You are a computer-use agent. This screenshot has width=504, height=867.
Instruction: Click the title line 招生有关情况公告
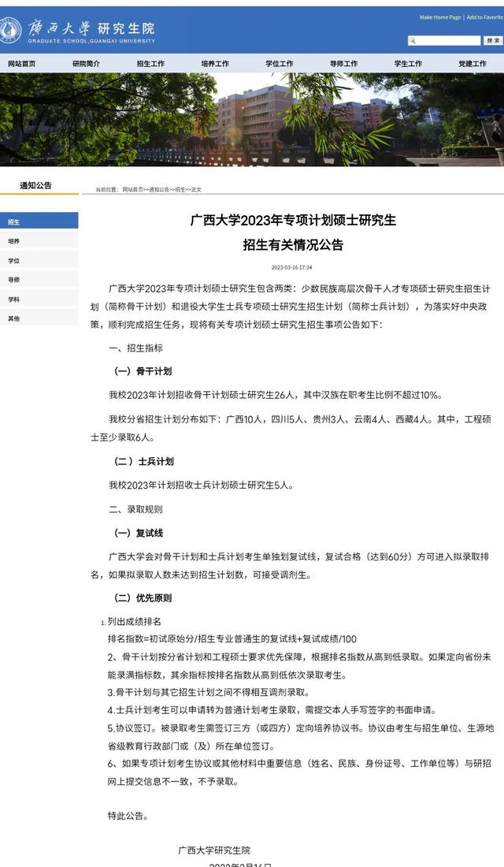click(x=294, y=244)
